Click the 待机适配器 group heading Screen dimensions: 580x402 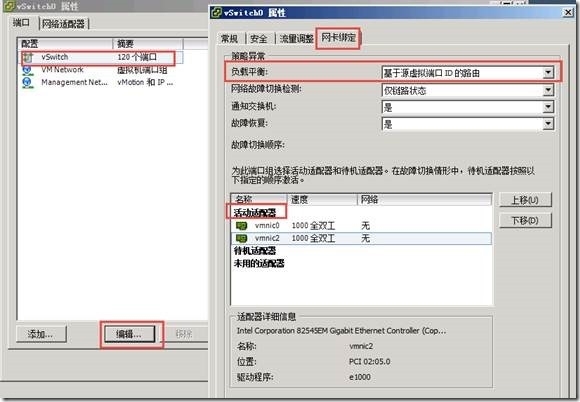point(255,251)
